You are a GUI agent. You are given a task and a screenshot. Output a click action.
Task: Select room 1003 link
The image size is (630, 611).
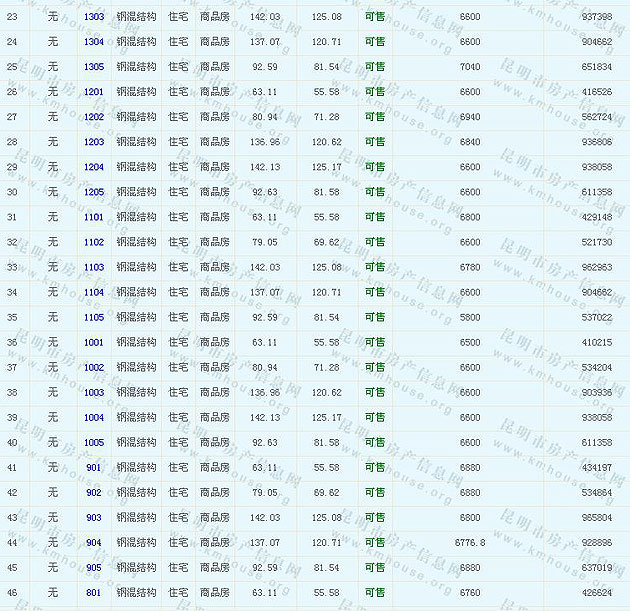[94, 392]
